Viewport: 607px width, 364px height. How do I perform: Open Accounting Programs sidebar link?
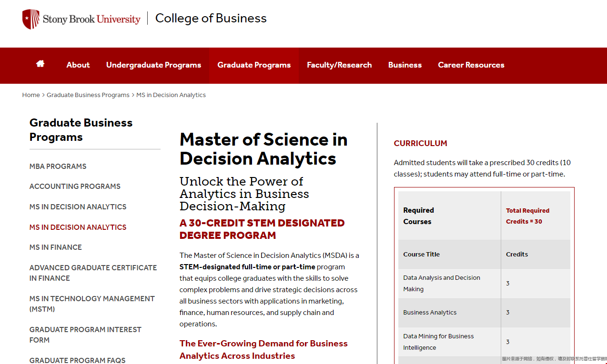tap(75, 187)
